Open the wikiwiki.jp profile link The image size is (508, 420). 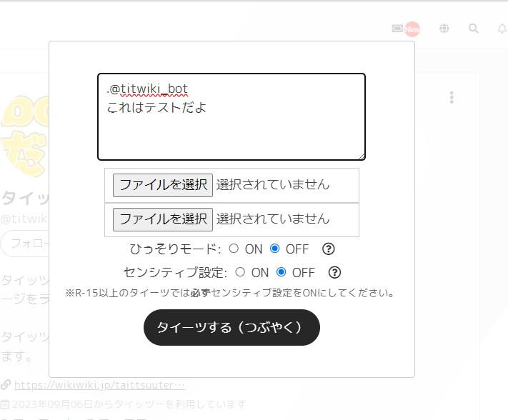99,385
